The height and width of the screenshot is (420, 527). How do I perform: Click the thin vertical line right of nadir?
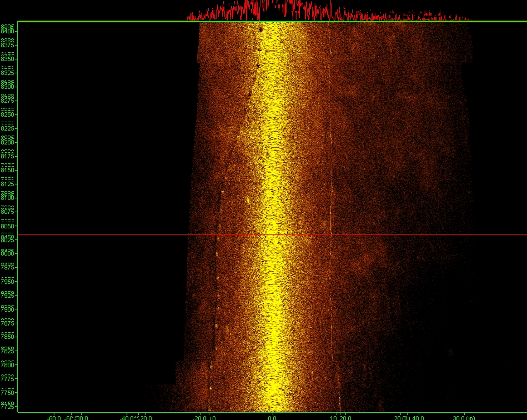pos(331,167)
